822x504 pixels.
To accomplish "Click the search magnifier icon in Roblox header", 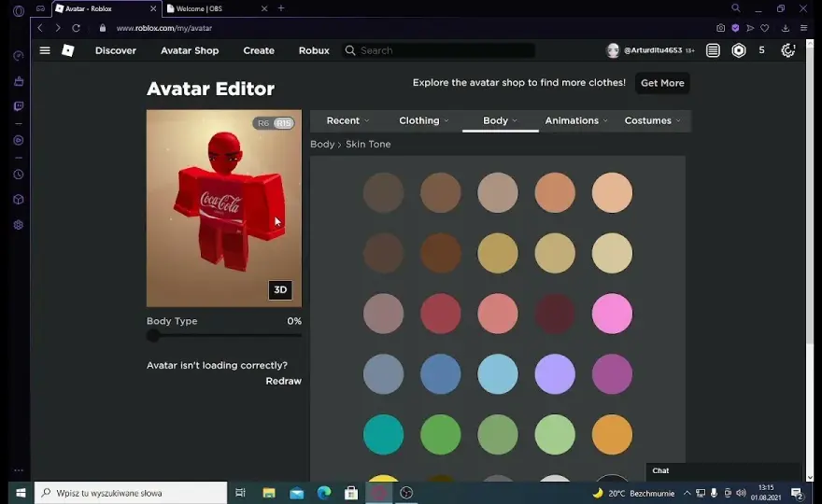I will tap(350, 50).
